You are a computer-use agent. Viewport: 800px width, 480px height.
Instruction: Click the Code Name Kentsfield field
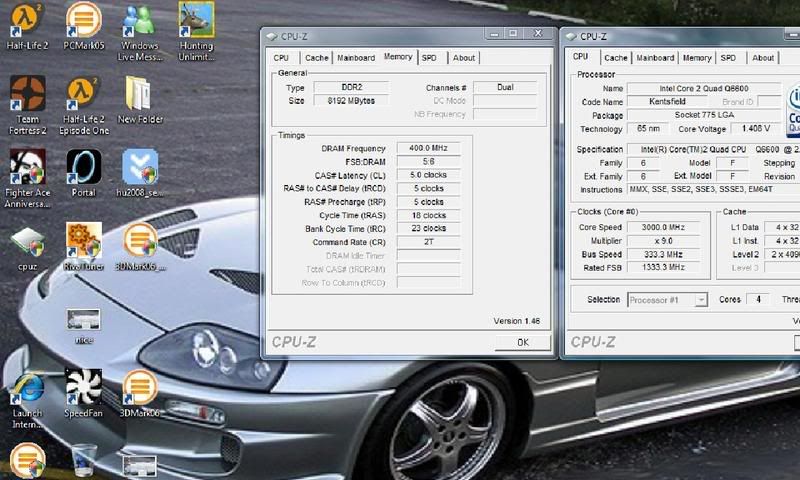pos(667,102)
